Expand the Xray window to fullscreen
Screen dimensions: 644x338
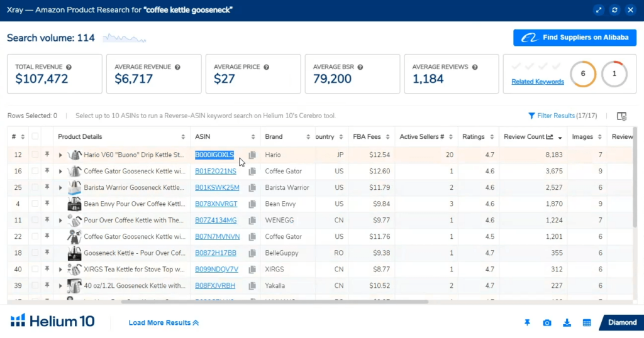pyautogui.click(x=599, y=10)
